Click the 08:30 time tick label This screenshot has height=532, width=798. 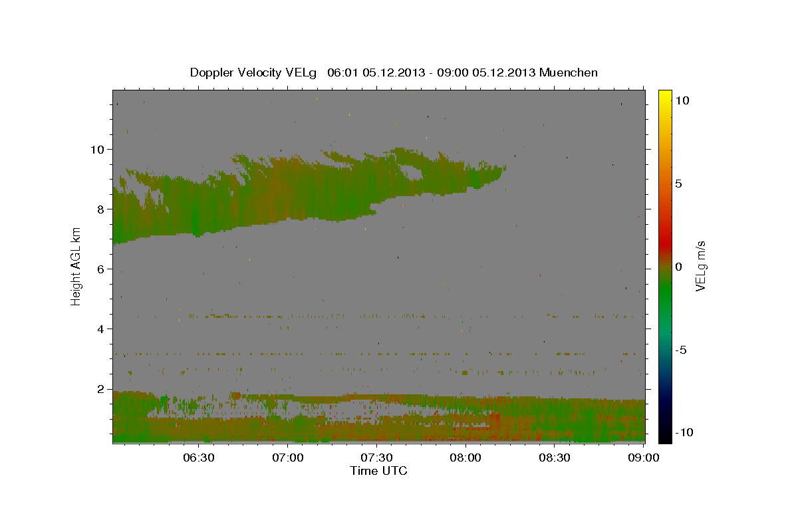click(555, 458)
